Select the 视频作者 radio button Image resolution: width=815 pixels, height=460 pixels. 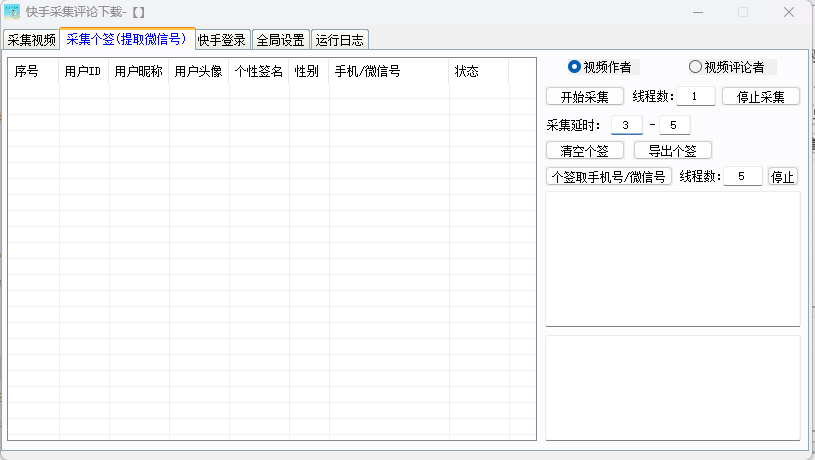click(574, 67)
